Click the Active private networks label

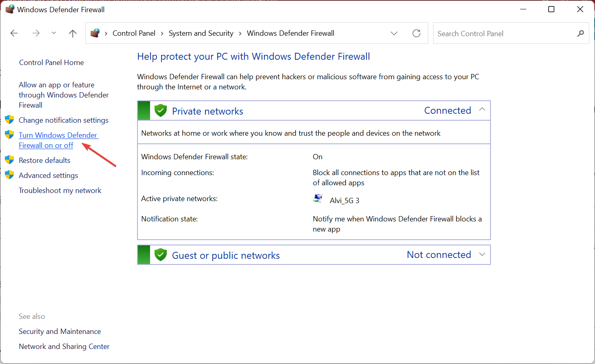(x=179, y=199)
